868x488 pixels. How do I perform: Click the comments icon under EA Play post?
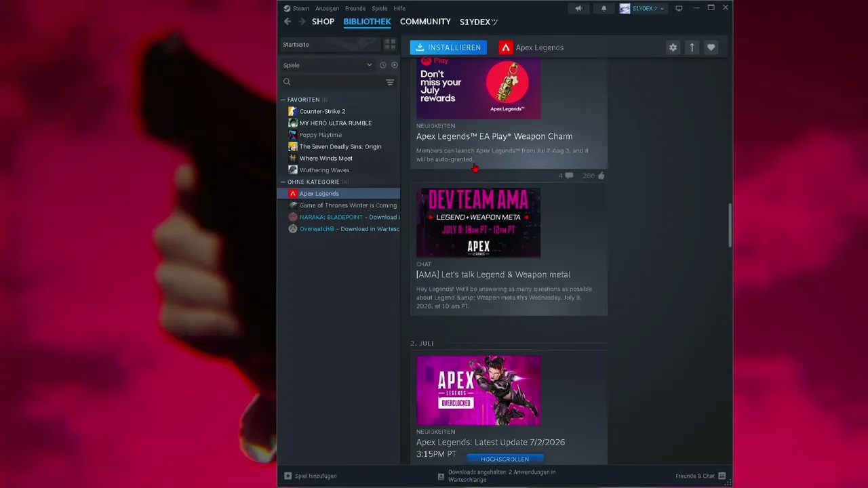[568, 176]
